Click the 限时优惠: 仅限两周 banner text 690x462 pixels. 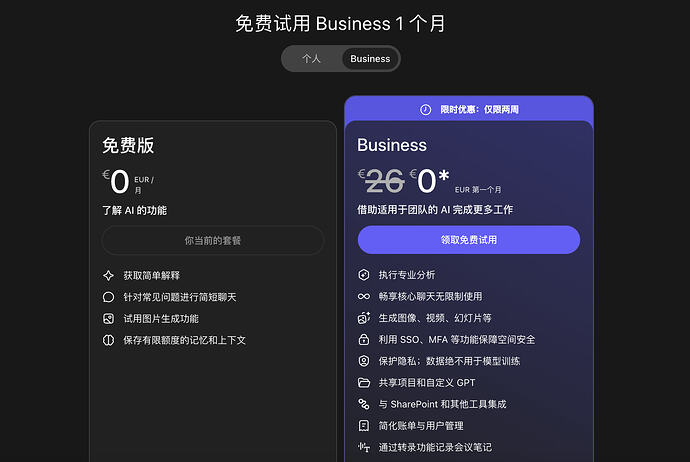tap(479, 110)
